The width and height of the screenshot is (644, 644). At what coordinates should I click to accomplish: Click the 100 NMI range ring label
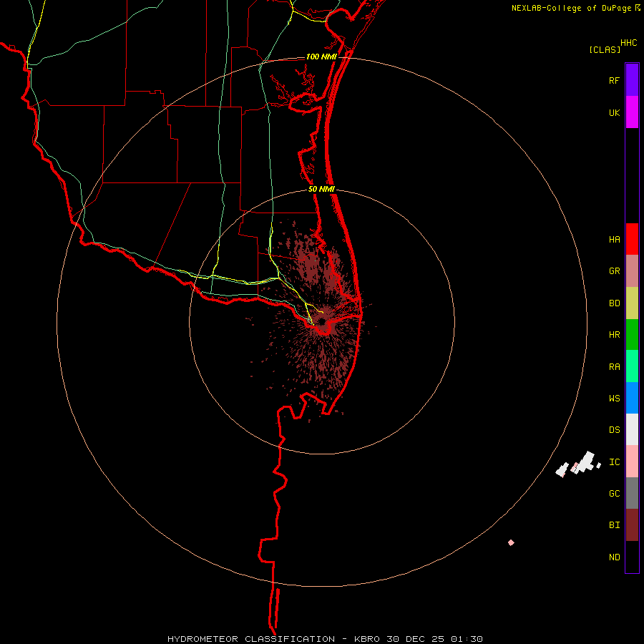321,57
